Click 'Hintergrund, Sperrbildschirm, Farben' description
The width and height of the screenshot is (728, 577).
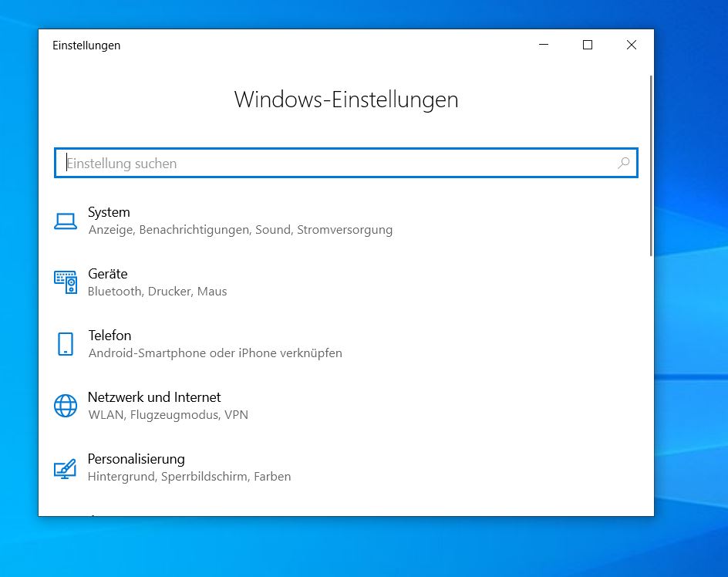coord(190,477)
